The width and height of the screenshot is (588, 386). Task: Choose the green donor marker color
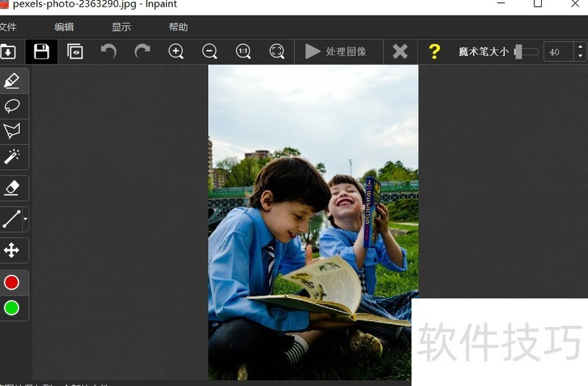coord(12,308)
